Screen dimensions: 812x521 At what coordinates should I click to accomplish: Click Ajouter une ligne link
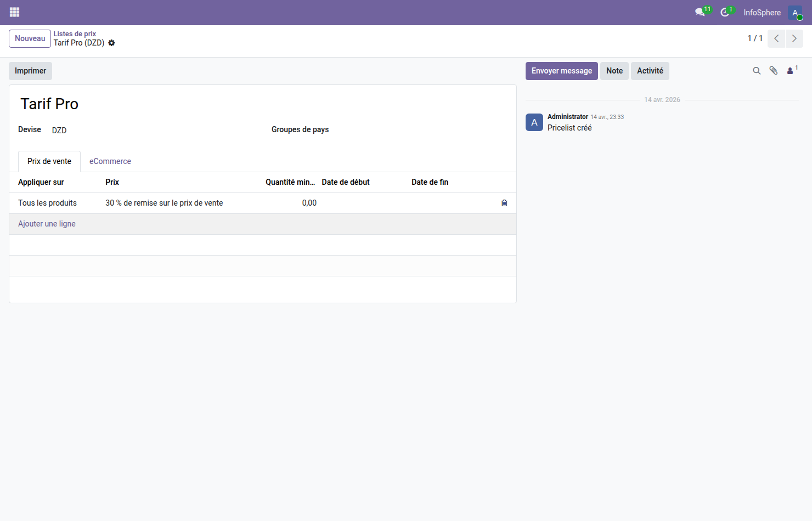click(x=47, y=224)
